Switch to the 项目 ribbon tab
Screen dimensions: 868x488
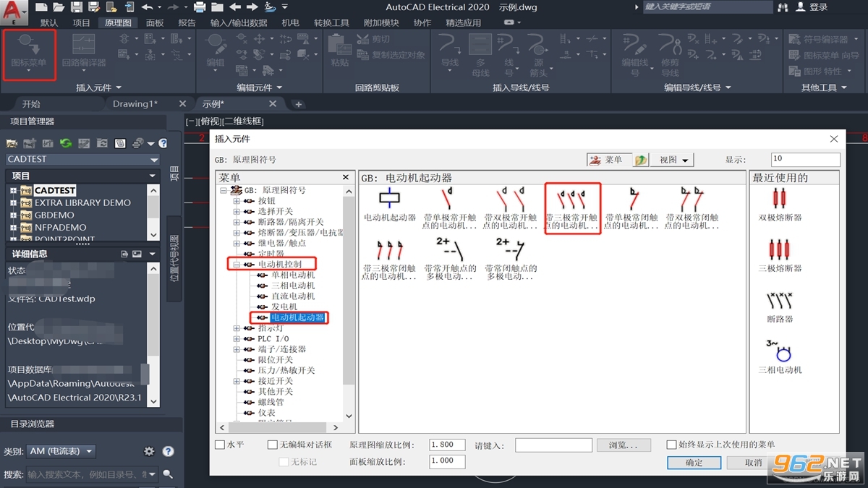pyautogui.click(x=82, y=22)
